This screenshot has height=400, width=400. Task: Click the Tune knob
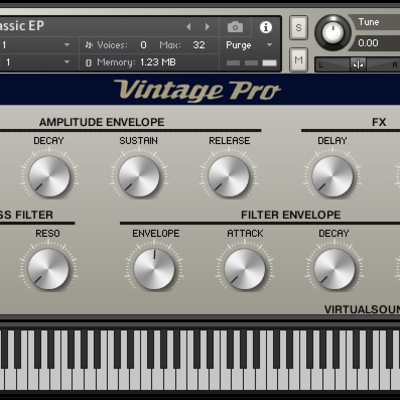tap(332, 33)
